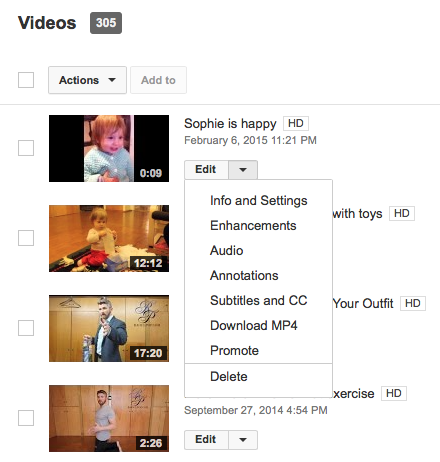Image resolution: width=440 pixels, height=462 pixels.
Task: Open the 17:20 video thumbnail
Action: coord(109,328)
